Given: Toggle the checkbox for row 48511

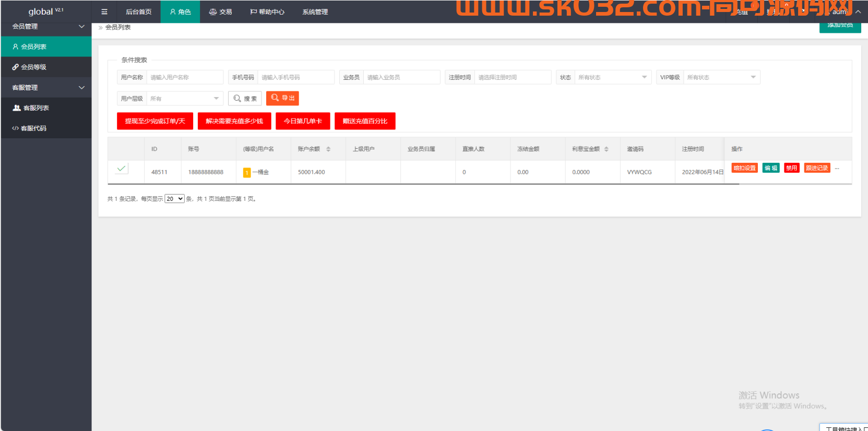Looking at the screenshot, I should pyautogui.click(x=122, y=169).
